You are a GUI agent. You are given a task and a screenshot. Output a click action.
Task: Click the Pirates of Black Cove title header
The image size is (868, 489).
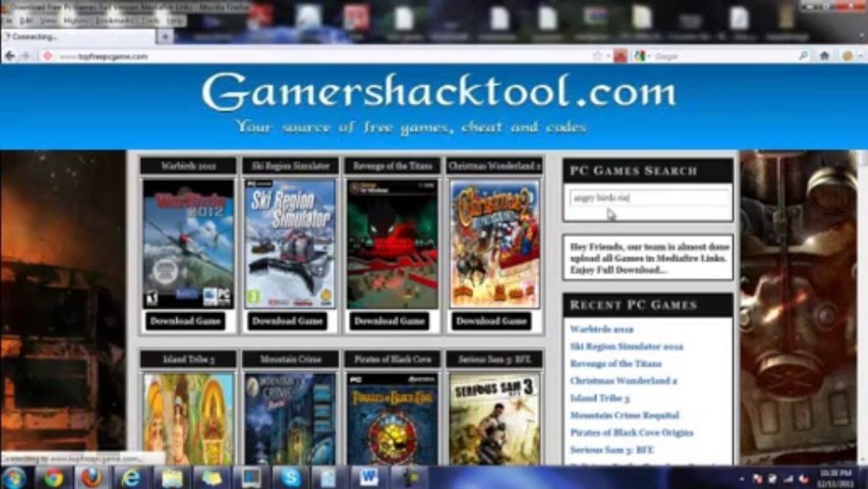click(392, 359)
